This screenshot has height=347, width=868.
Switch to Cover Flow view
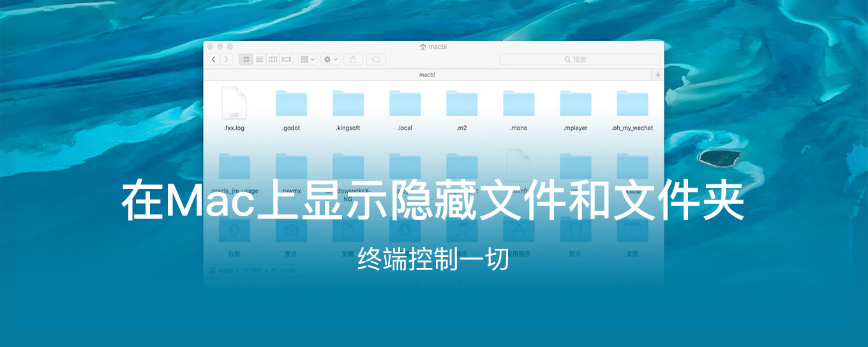(286, 59)
